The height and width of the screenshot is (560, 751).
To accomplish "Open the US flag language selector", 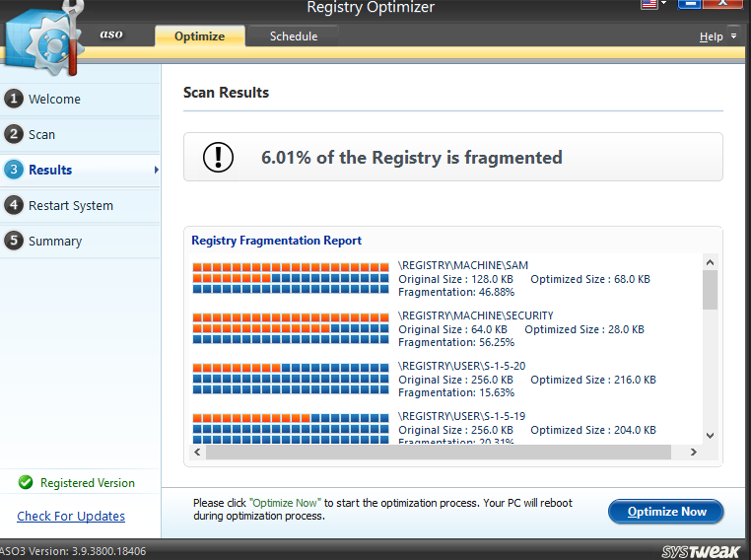I will pyautogui.click(x=649, y=4).
